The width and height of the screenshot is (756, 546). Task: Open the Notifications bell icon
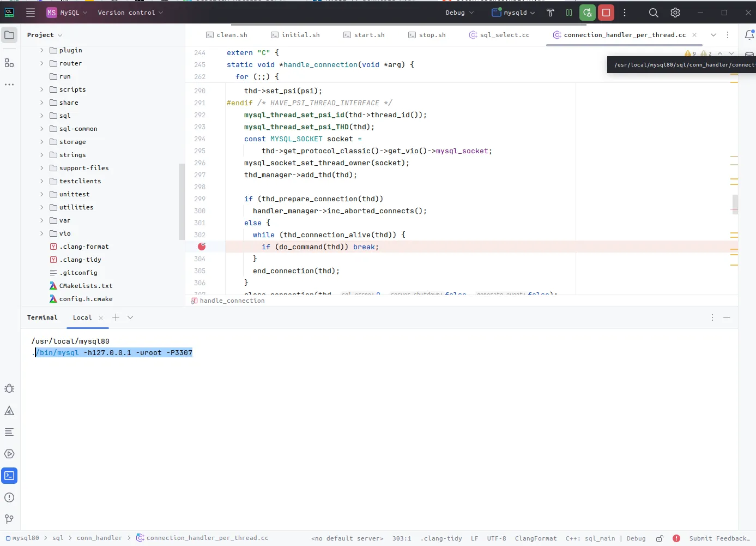coord(749,35)
